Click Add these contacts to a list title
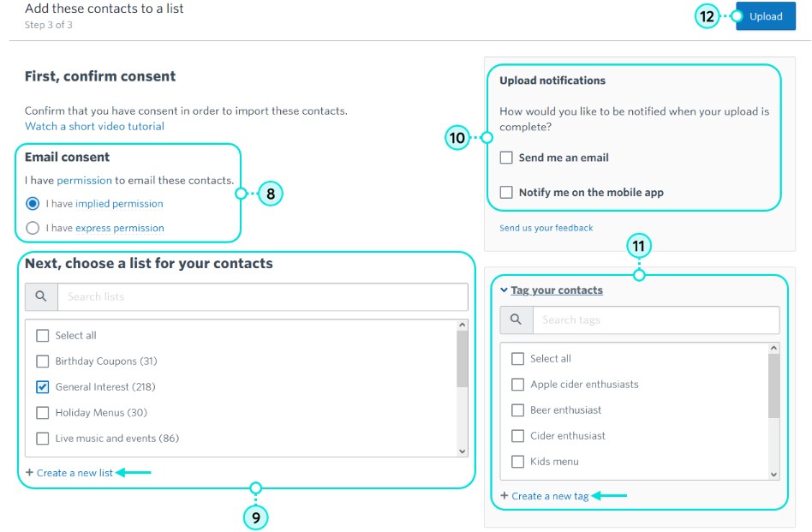Image resolution: width=812 pixels, height=532 pixels. pyautogui.click(x=104, y=9)
